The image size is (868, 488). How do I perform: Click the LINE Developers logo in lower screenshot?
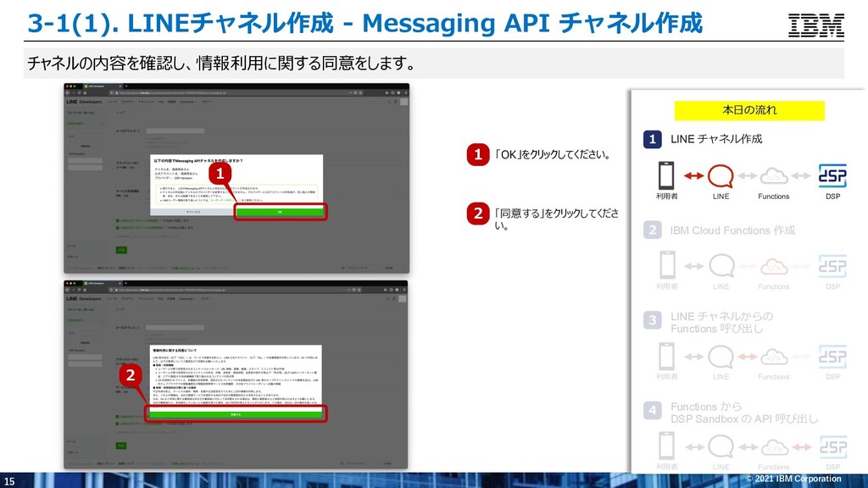[x=84, y=299]
